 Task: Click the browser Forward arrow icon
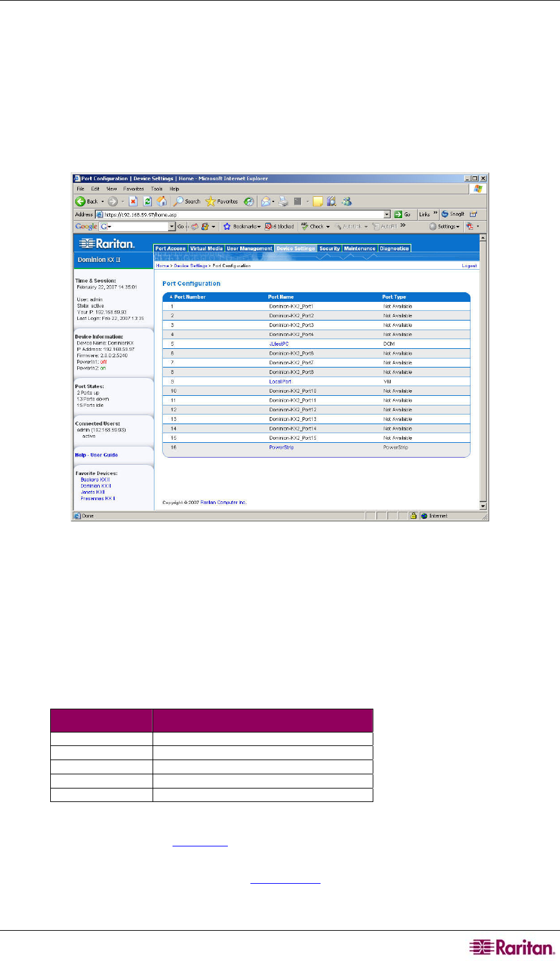pyautogui.click(x=113, y=201)
